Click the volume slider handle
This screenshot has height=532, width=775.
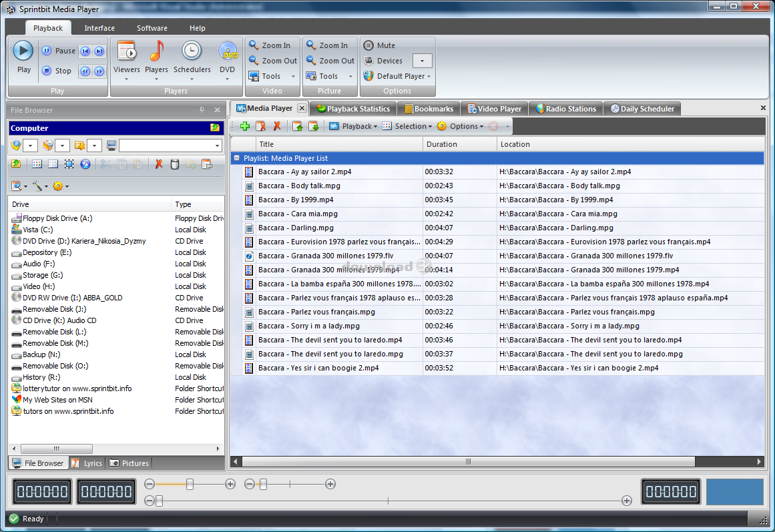(190, 484)
